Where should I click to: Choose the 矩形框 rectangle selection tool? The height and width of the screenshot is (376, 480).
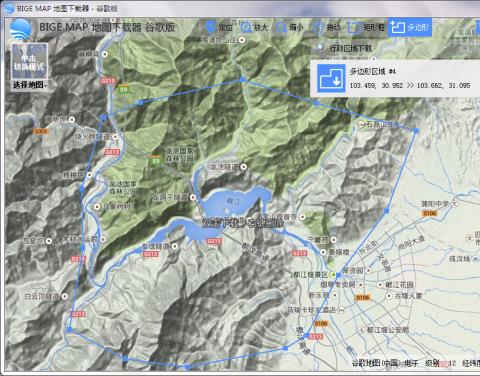coord(366,27)
